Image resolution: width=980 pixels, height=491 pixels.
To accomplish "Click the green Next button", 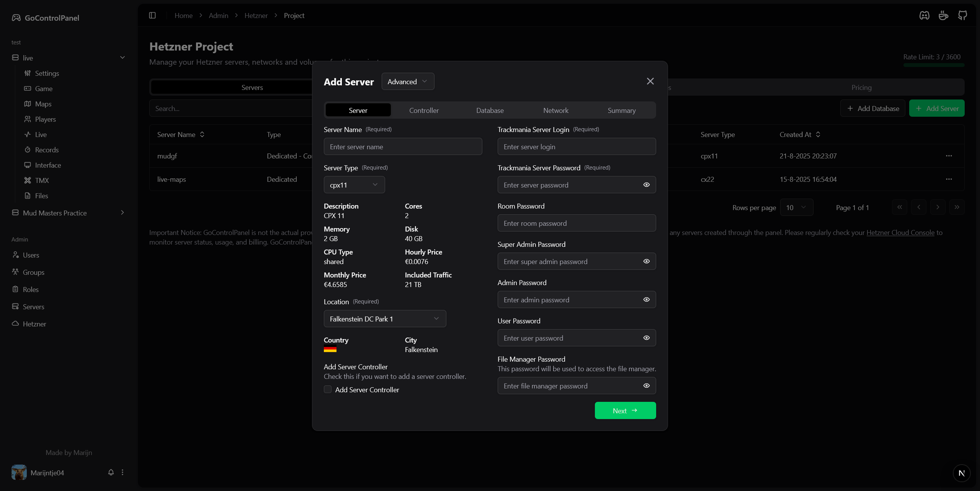I will click(x=625, y=410).
